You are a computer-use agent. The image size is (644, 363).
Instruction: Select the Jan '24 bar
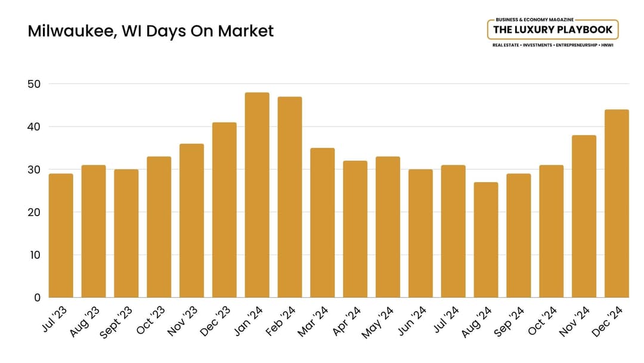[257, 195]
